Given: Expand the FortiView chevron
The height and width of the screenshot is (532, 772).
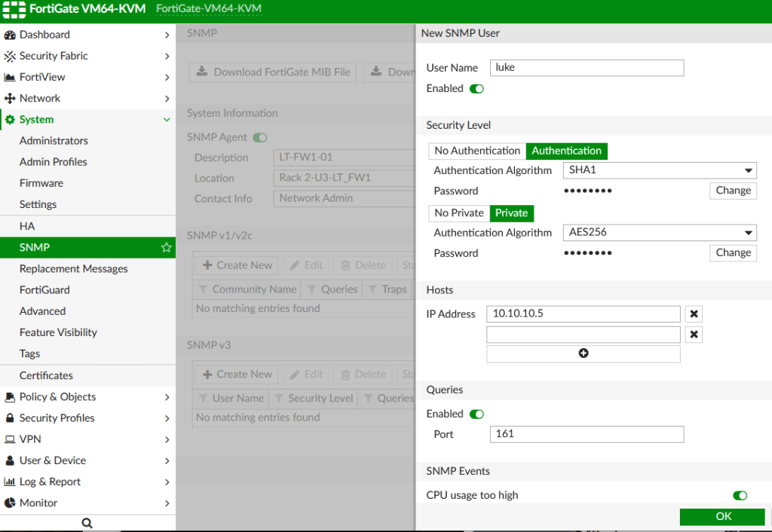Looking at the screenshot, I should point(167,78).
